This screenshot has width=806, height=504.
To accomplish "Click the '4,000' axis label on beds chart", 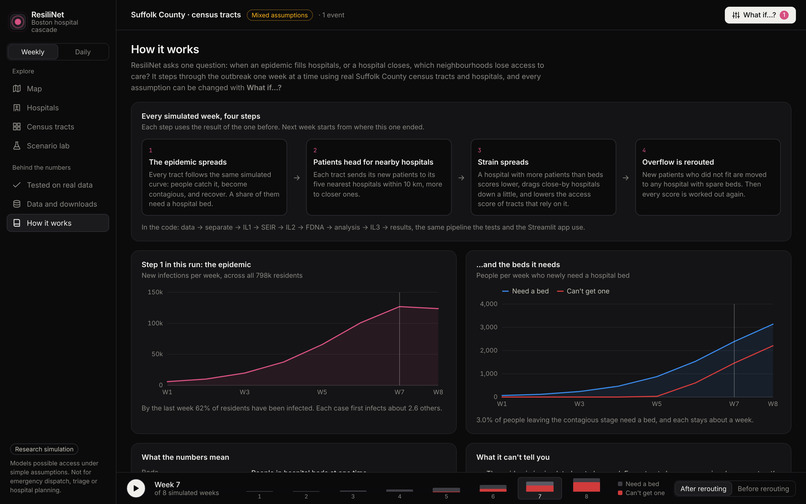I will pyautogui.click(x=488, y=304).
